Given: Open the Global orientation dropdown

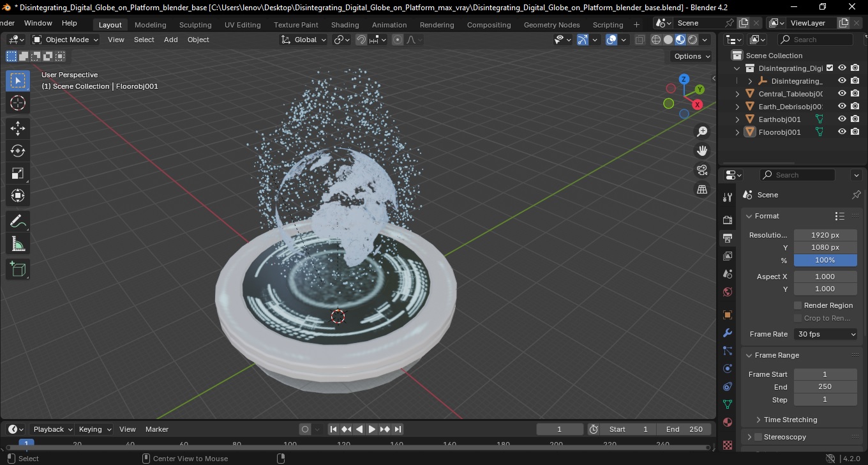Looking at the screenshot, I should 303,40.
